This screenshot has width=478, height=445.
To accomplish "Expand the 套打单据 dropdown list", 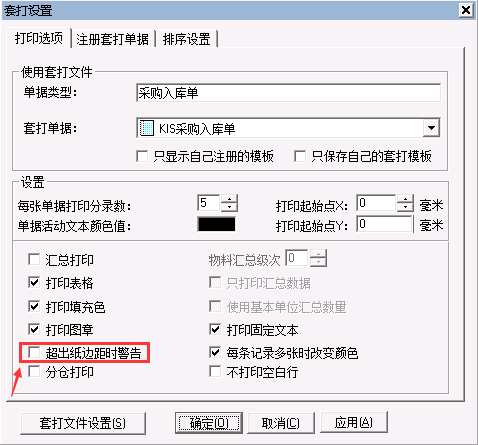I will point(431,128).
